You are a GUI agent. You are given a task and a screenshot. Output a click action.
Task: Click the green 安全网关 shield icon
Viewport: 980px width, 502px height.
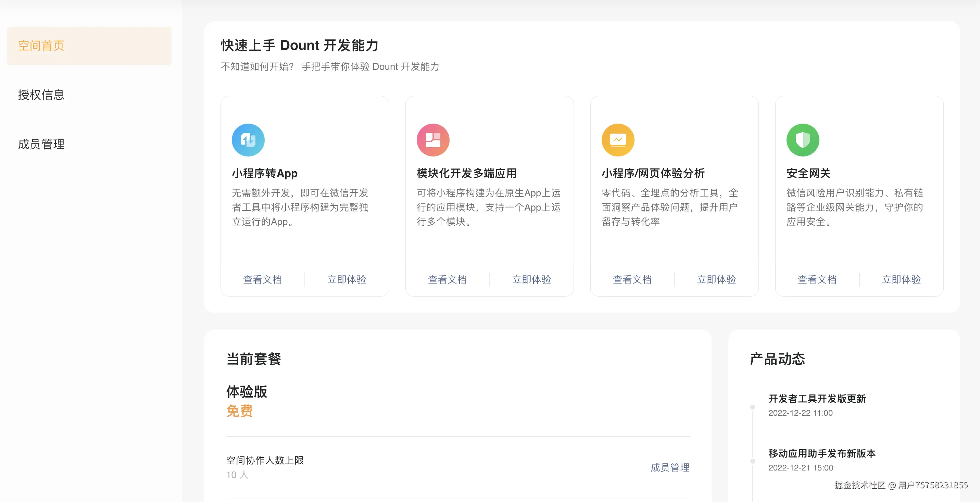point(803,140)
